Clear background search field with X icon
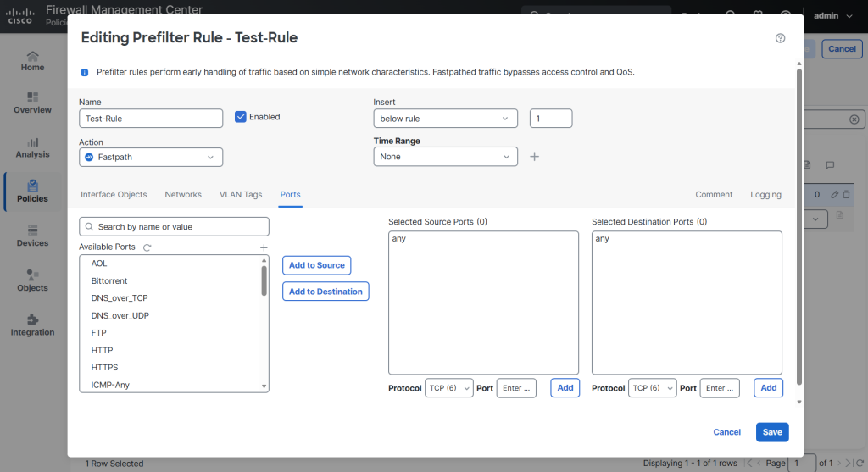This screenshot has height=472, width=868. (854, 119)
